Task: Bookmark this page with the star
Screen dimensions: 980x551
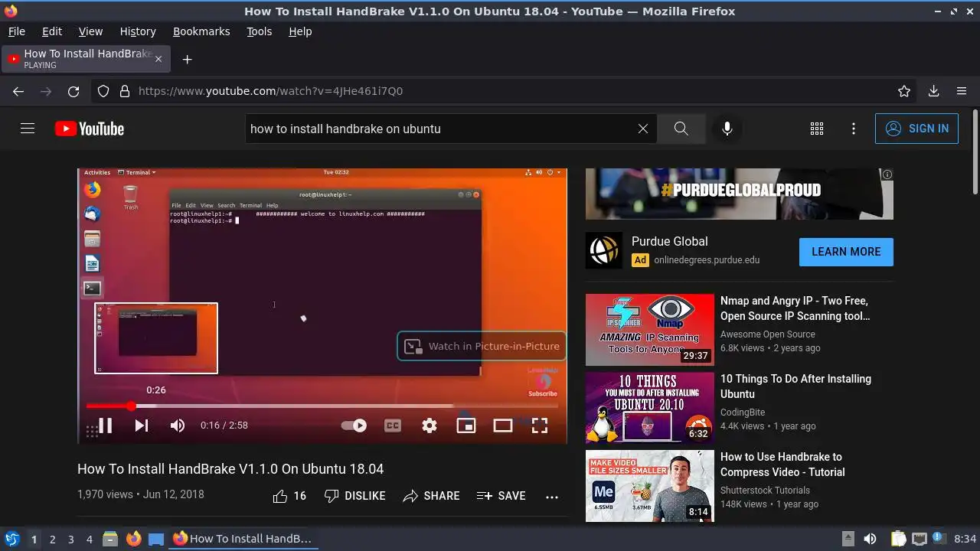Action: [x=904, y=91]
